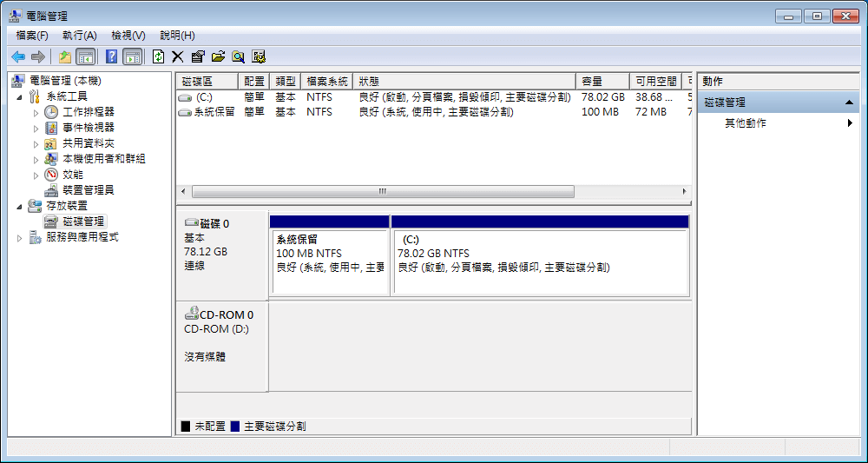Open Help with the question mark icon
The image size is (868, 463).
(x=111, y=56)
